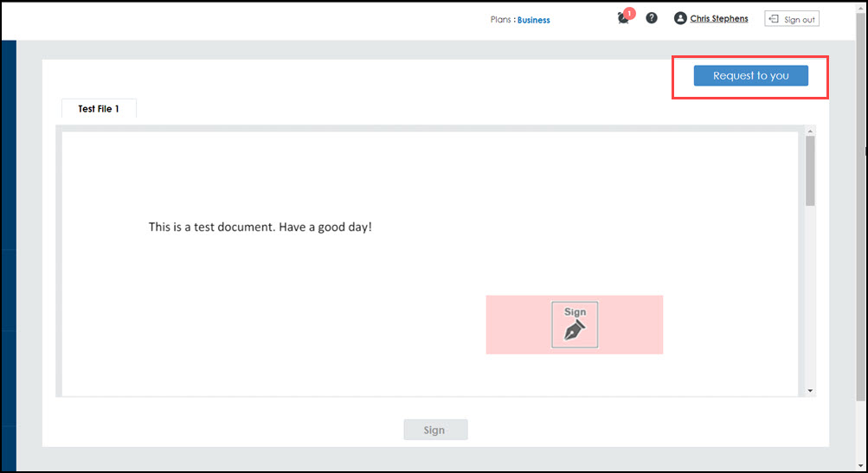Select the Test File 1 tab
This screenshot has height=473, width=868.
99,108
